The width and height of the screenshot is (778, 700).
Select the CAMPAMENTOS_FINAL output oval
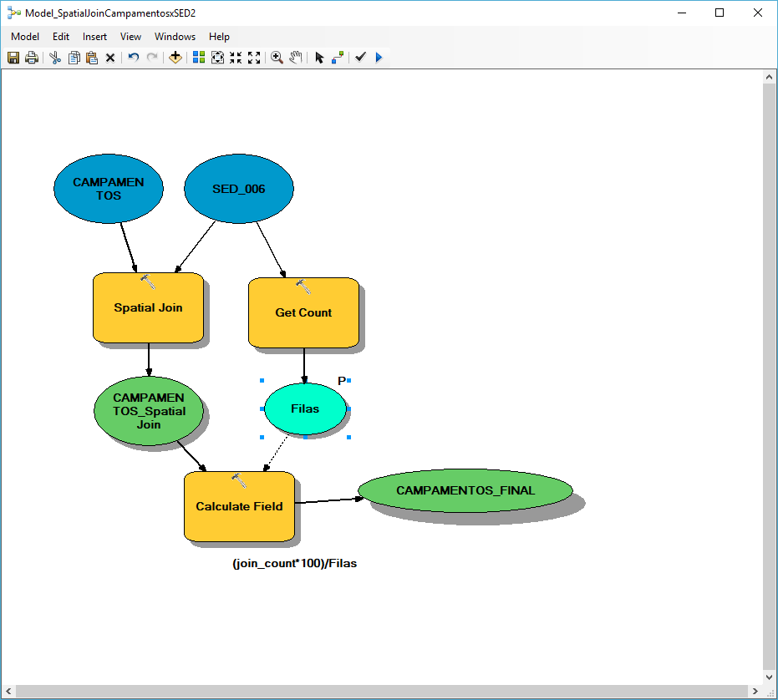click(x=465, y=490)
